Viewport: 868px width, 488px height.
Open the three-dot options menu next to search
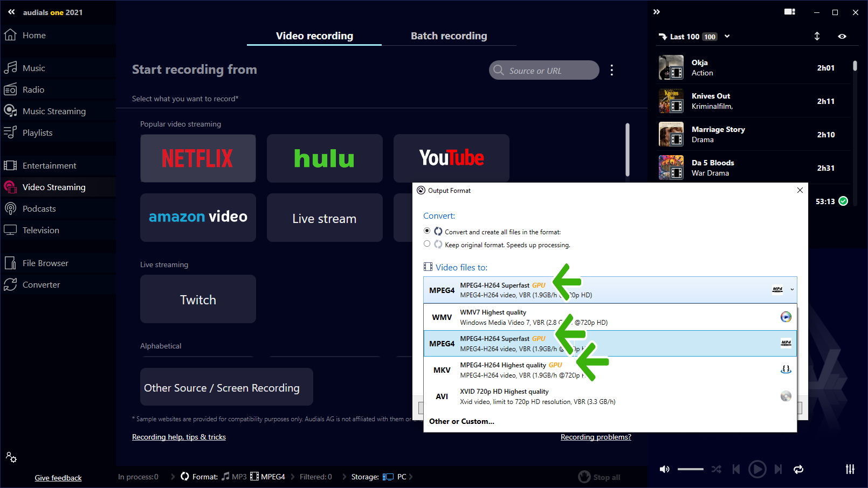pyautogui.click(x=611, y=70)
